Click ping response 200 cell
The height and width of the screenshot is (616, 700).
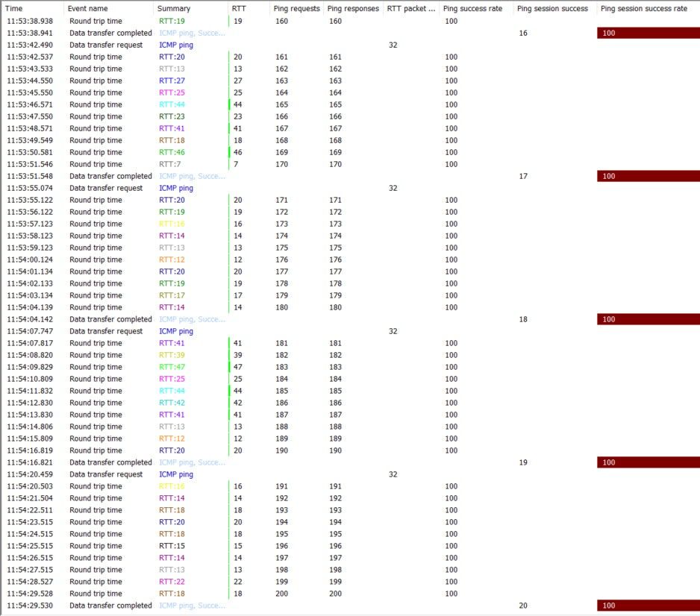click(x=335, y=594)
